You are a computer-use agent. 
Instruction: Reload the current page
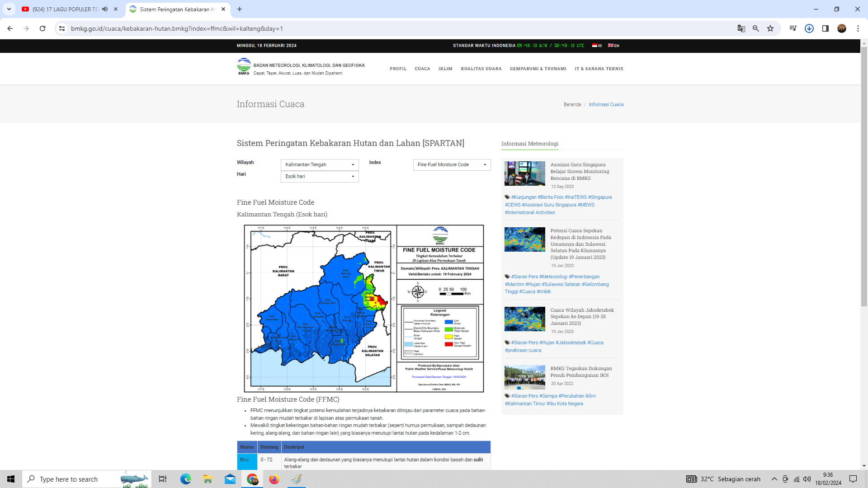pos(42,28)
